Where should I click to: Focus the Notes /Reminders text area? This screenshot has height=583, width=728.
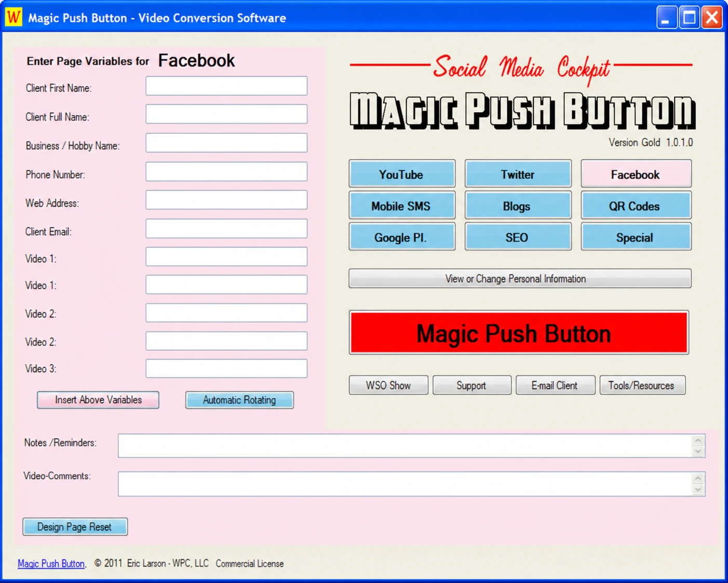405,446
